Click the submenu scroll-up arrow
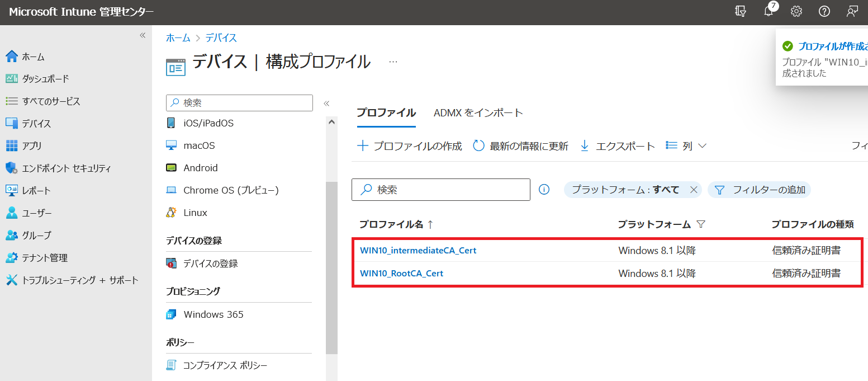The width and height of the screenshot is (868, 381). 331,122
